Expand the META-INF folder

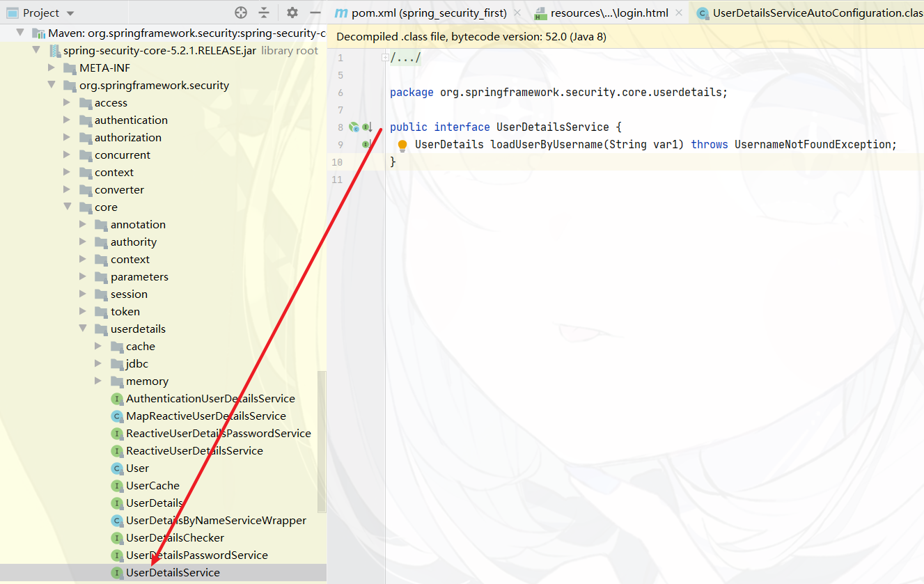coord(52,68)
